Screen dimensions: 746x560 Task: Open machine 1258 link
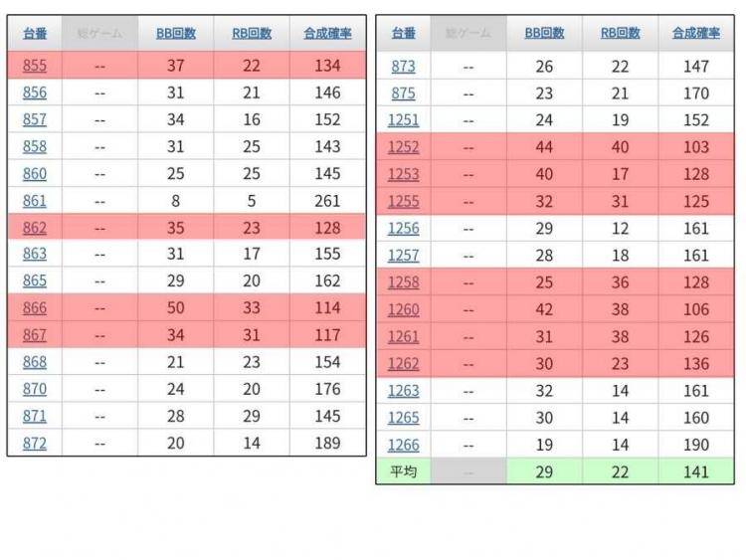click(404, 282)
